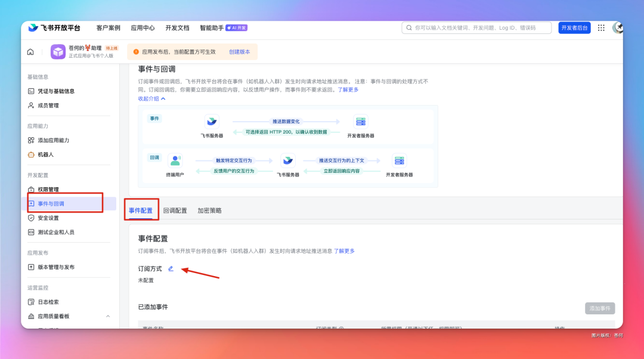Screen dimensions: 644x359
Task: Collapse the 应用质量看板 sidebar section
Action: point(107,315)
